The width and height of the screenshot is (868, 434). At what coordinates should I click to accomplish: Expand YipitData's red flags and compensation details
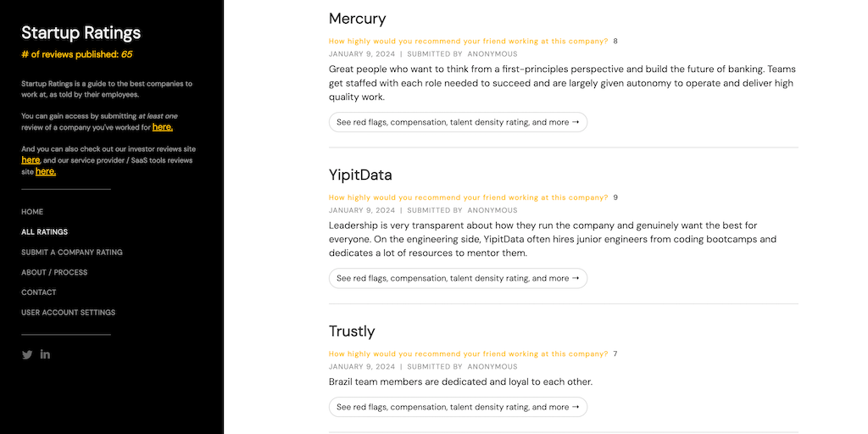point(458,278)
